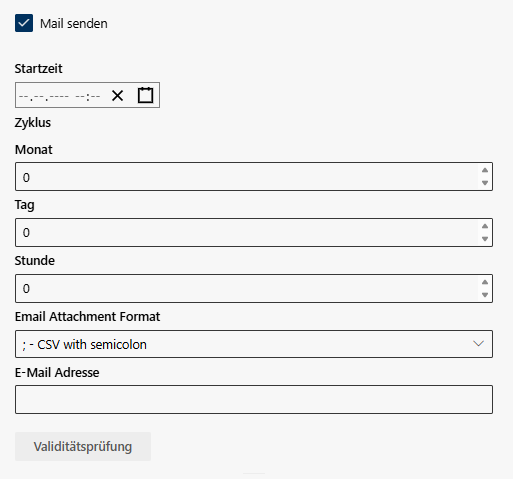
Task: Increase Monat value with up arrow
Action: tap(485, 170)
